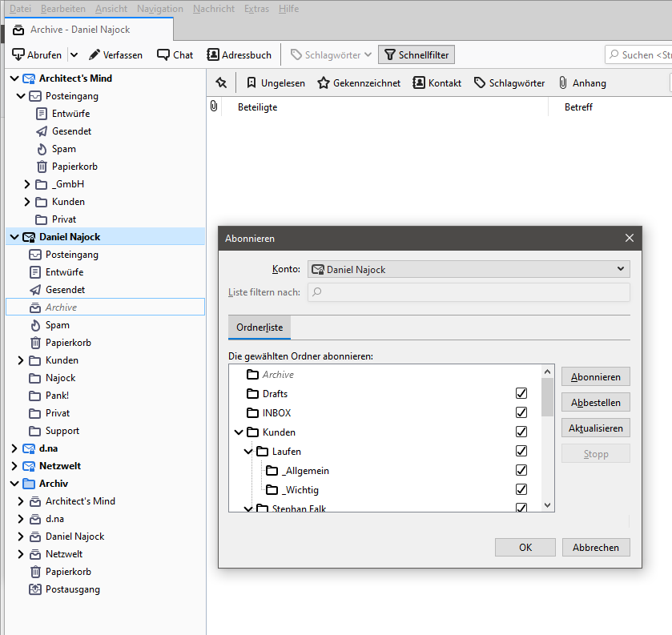Filter by Gekennzeichnet starred messages
The height and width of the screenshot is (635, 672).
tap(358, 82)
